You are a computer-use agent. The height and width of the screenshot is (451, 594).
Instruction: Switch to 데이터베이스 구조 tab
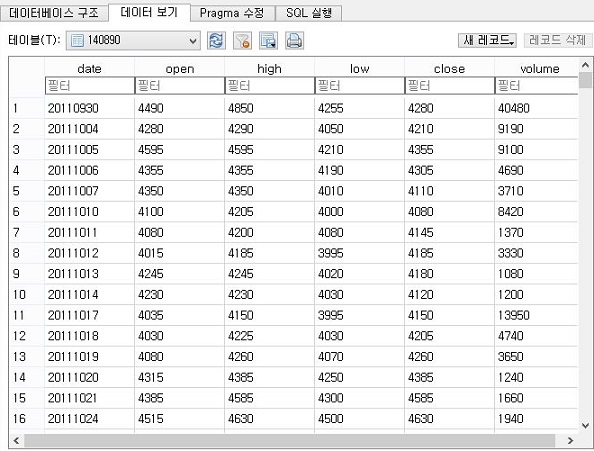pos(54,13)
